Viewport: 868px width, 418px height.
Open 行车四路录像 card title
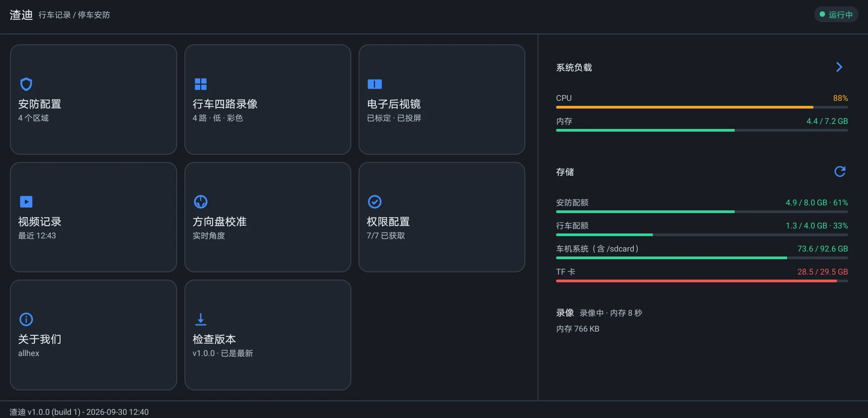(x=225, y=104)
